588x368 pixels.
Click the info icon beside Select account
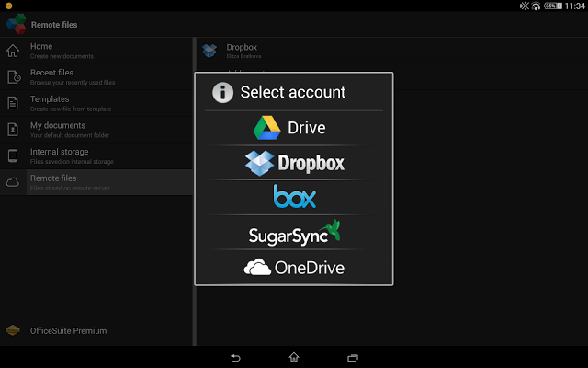222,92
